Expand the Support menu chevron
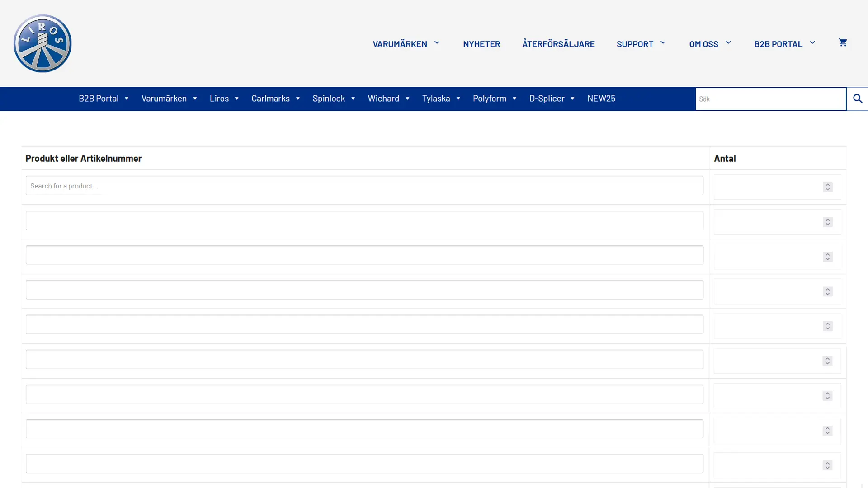Screen dimensions: 868x488 click(x=663, y=43)
